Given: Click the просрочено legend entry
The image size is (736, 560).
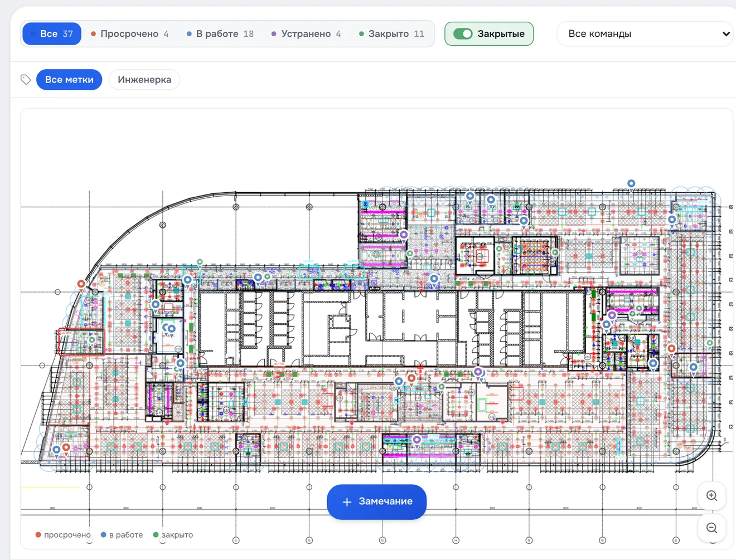Looking at the screenshot, I should click(x=62, y=535).
